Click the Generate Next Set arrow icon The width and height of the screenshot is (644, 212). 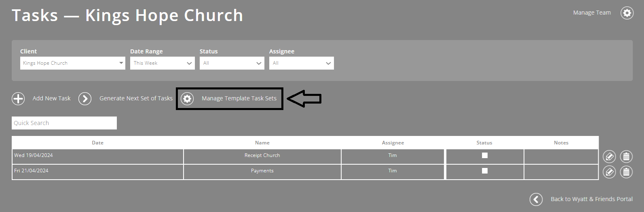85,99
